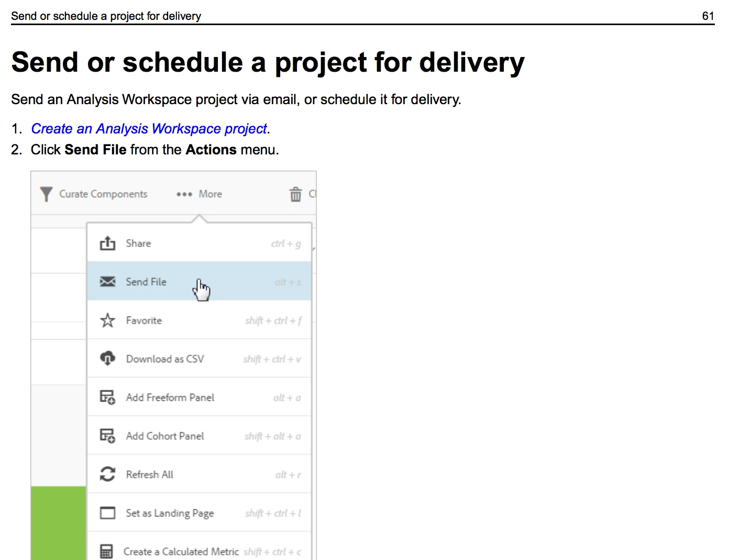Choose Create a Calculated Metric
Image resolution: width=729 pixels, height=560 pixels.
[200, 546]
